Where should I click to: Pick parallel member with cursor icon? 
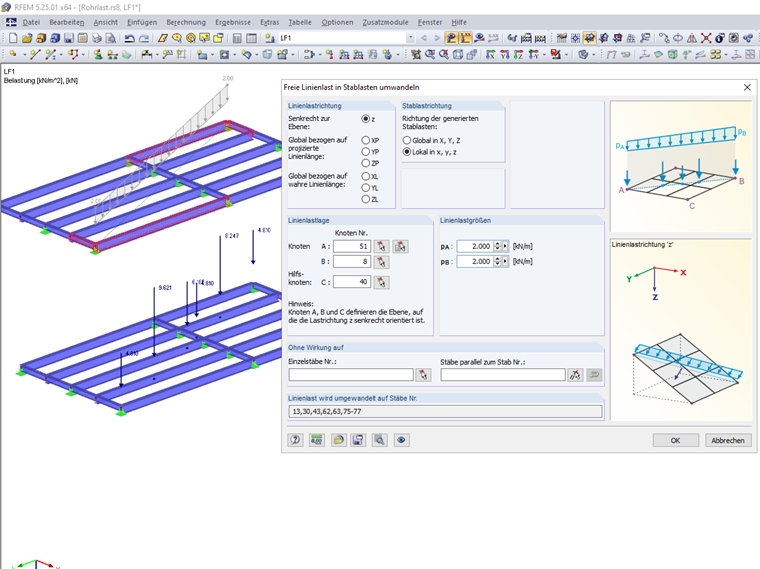(575, 375)
